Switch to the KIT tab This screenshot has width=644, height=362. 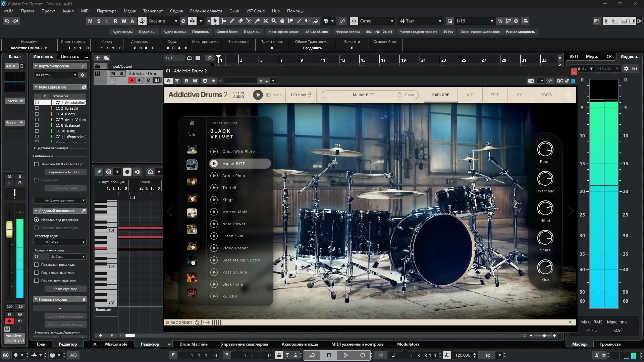tap(470, 95)
